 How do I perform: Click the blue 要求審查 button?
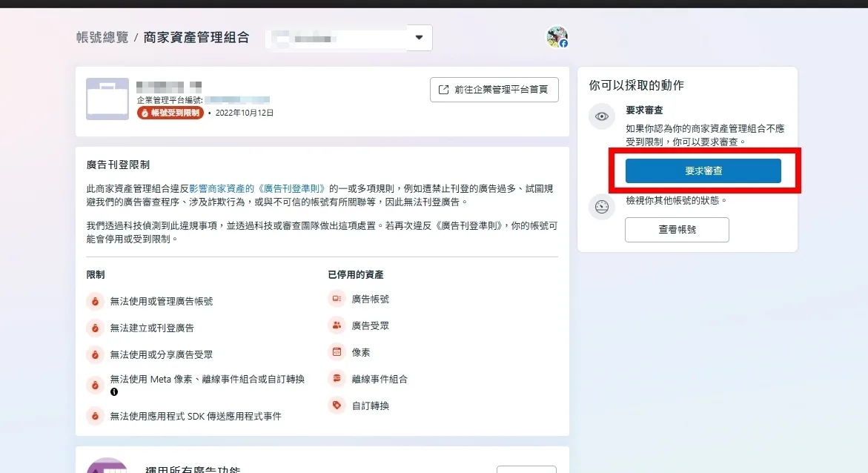pos(703,171)
